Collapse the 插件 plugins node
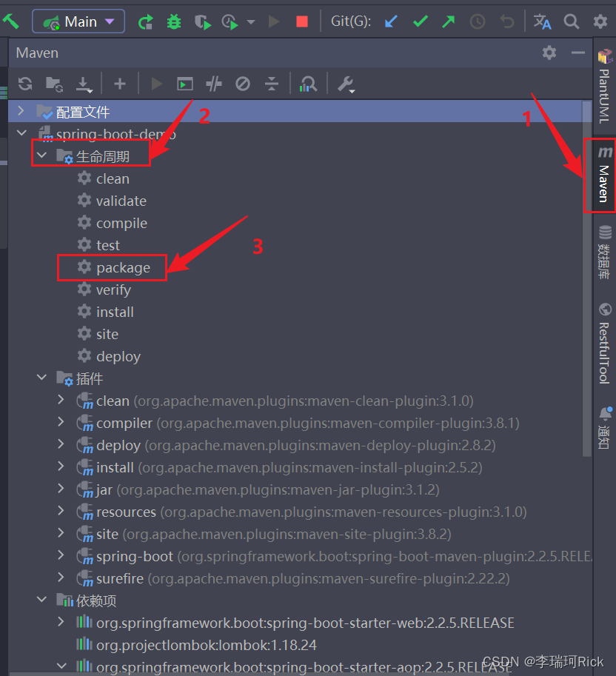Image resolution: width=616 pixels, height=676 pixels. point(41,377)
